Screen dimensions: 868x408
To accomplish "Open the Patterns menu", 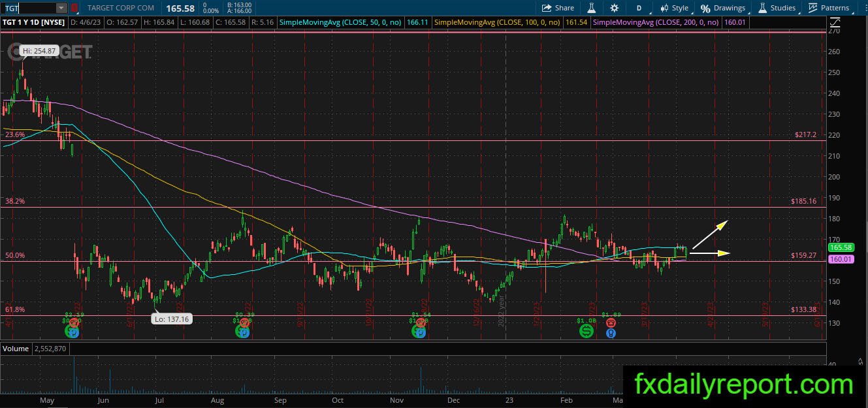I will coord(829,8).
